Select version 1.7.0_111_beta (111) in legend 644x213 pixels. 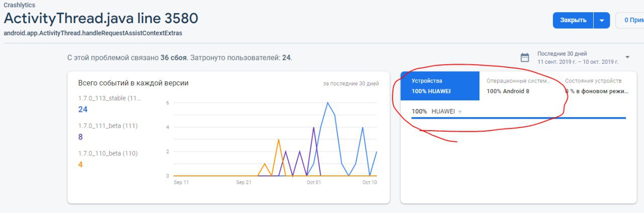(x=108, y=126)
